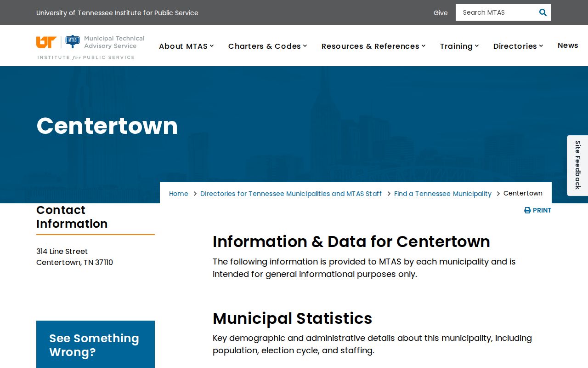Click the search magnifier icon

543,12
